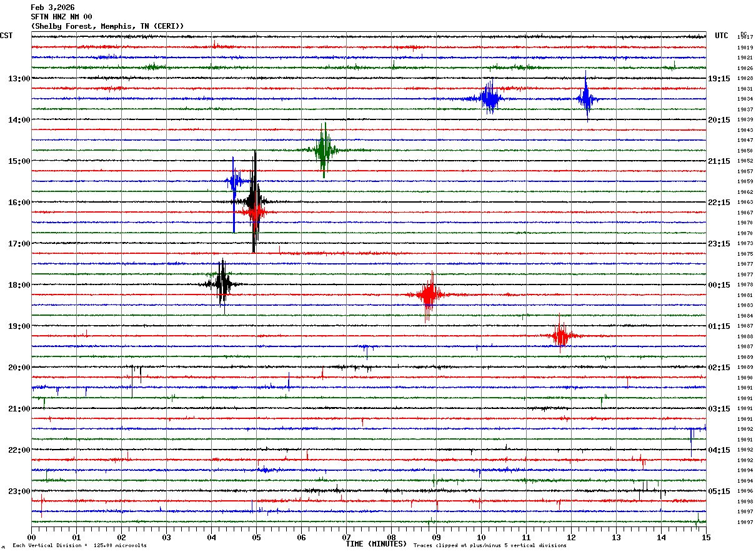Image resolution: width=756 pixels, height=554 pixels.
Task: Click the blue event near minute 10
Action: click(490, 98)
